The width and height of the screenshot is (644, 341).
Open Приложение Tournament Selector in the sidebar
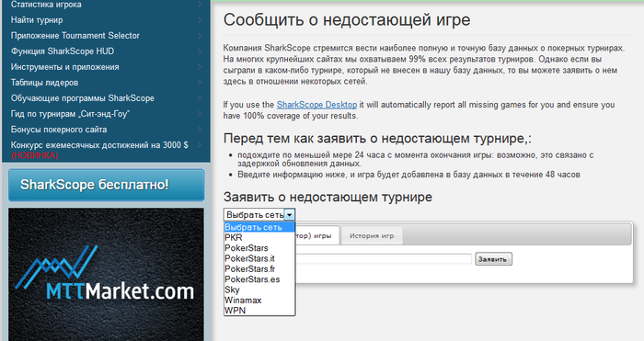tap(75, 35)
